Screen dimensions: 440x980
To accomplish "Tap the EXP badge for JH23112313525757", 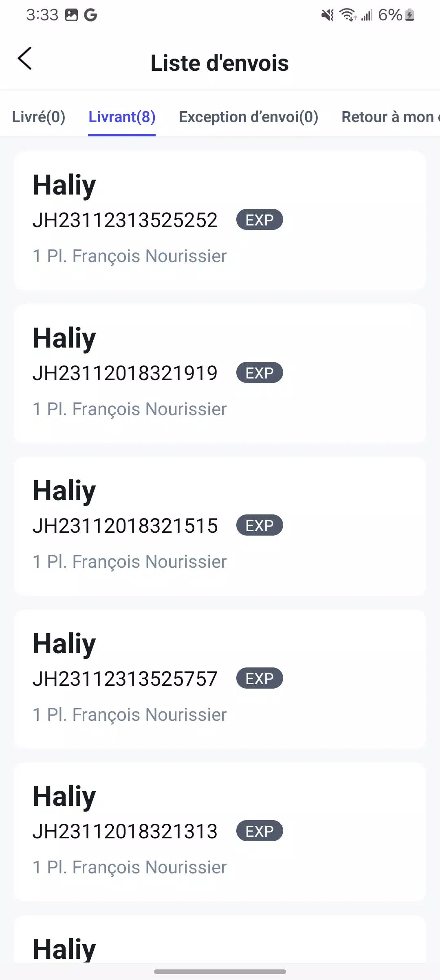I will (260, 678).
